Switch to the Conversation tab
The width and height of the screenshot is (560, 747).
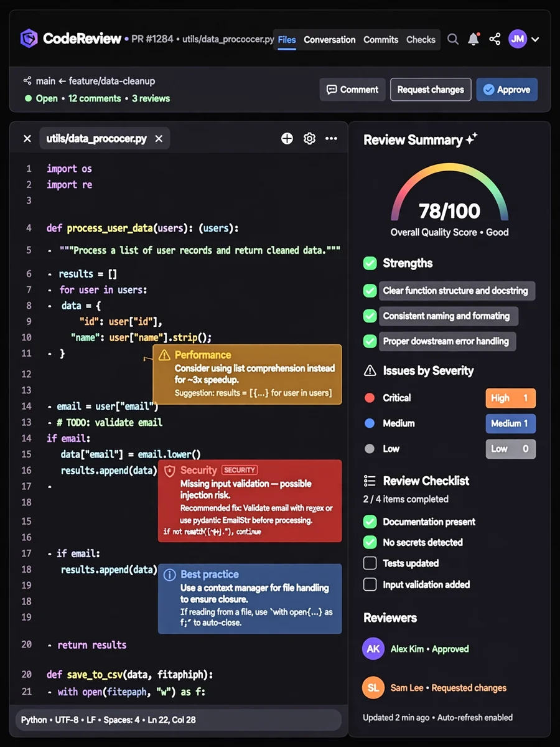click(x=329, y=39)
